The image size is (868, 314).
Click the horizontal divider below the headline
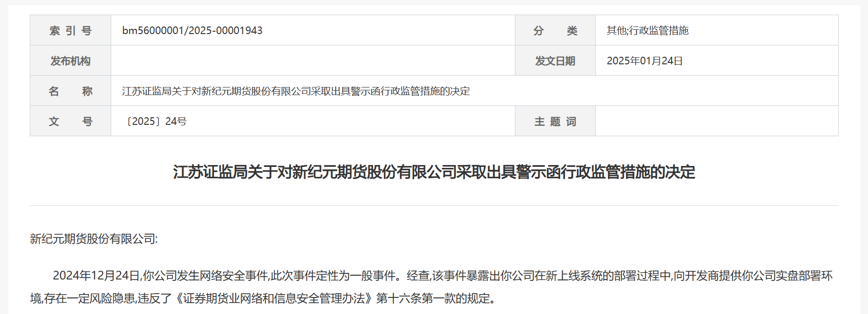(x=434, y=205)
